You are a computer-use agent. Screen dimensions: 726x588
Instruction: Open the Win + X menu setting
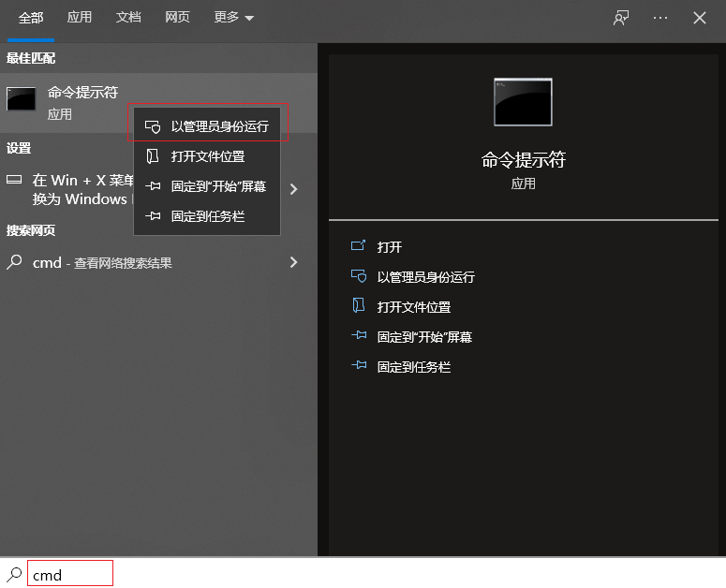click(83, 189)
